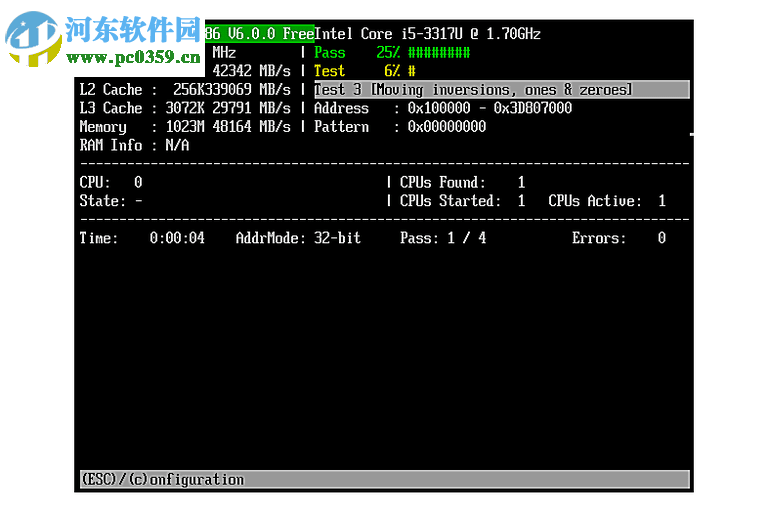Click the Intel Core i5-3317U CPU title
Screen dimensions: 768x512
(x=427, y=34)
